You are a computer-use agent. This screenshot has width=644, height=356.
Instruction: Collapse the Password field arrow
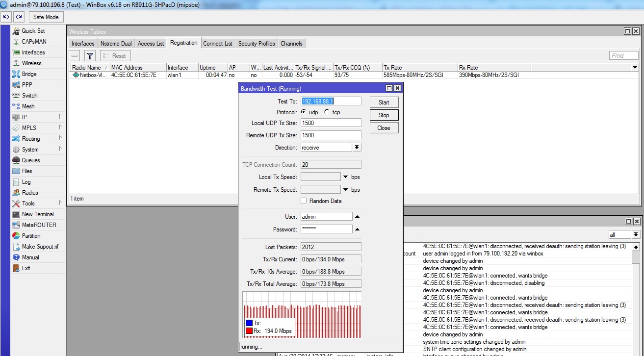click(357, 229)
